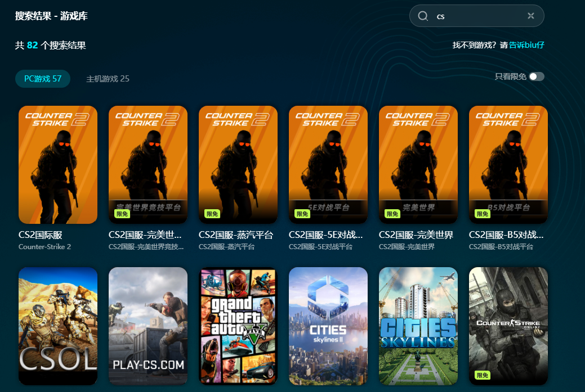
Task: Click the CS2国服-完美世界 title text
Action: point(416,235)
